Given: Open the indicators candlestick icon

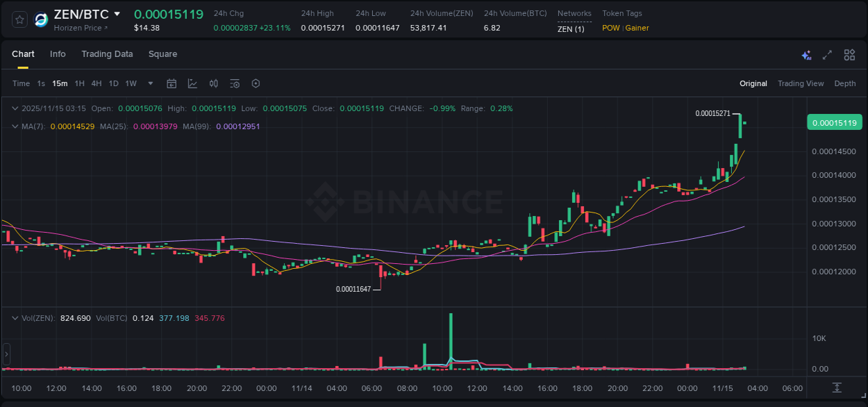Looking at the screenshot, I should click(x=214, y=83).
